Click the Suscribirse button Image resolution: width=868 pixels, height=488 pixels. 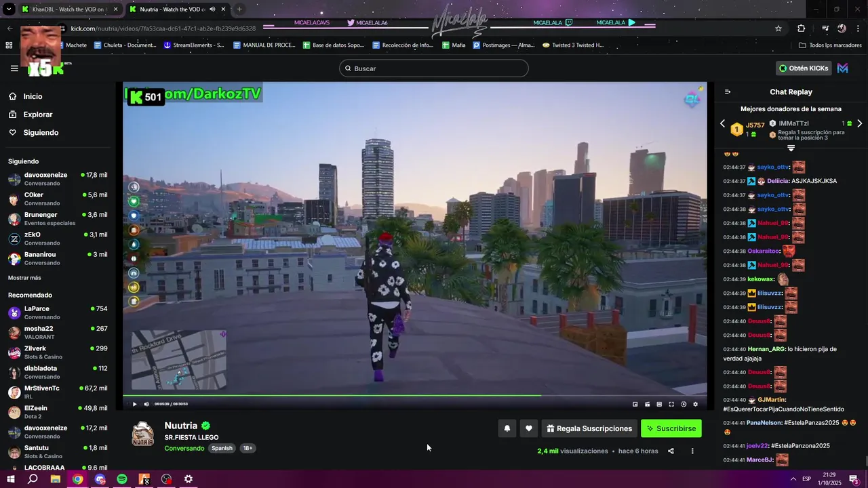click(x=671, y=428)
